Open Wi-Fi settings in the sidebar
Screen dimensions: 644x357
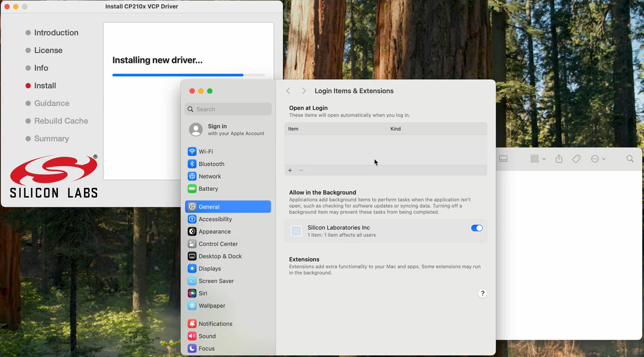[x=228, y=152]
